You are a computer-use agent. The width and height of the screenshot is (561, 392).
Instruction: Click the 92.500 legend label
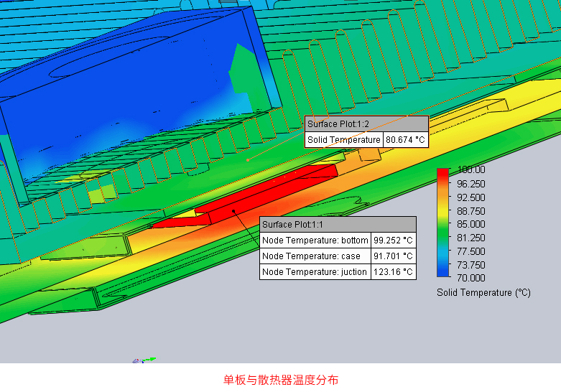tap(470, 197)
